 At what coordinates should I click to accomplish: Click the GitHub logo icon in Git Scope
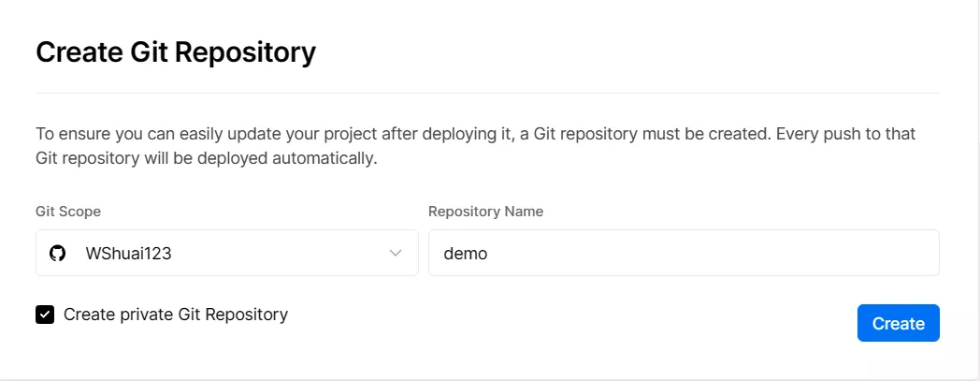pyautogui.click(x=57, y=254)
